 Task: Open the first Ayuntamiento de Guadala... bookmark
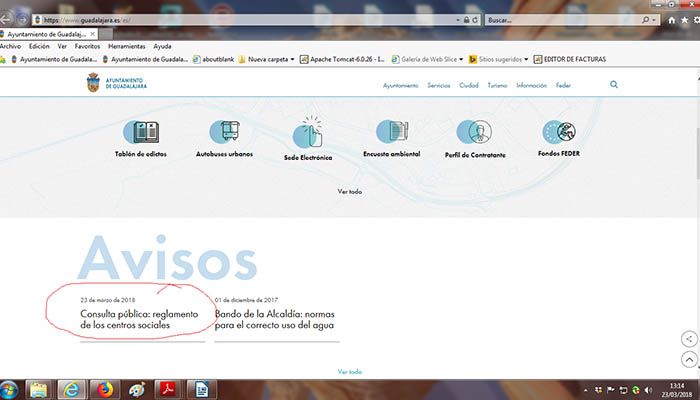pyautogui.click(x=54, y=59)
